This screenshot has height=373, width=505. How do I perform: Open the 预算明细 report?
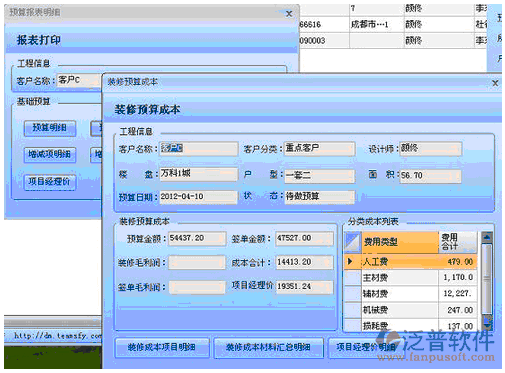[x=50, y=128]
